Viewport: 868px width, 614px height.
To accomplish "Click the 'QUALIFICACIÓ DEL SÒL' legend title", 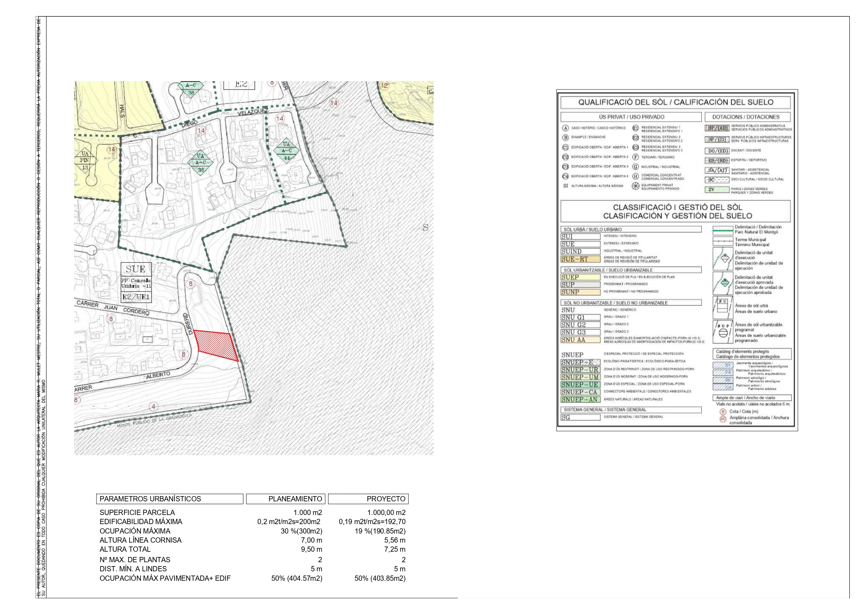I will (x=675, y=102).
